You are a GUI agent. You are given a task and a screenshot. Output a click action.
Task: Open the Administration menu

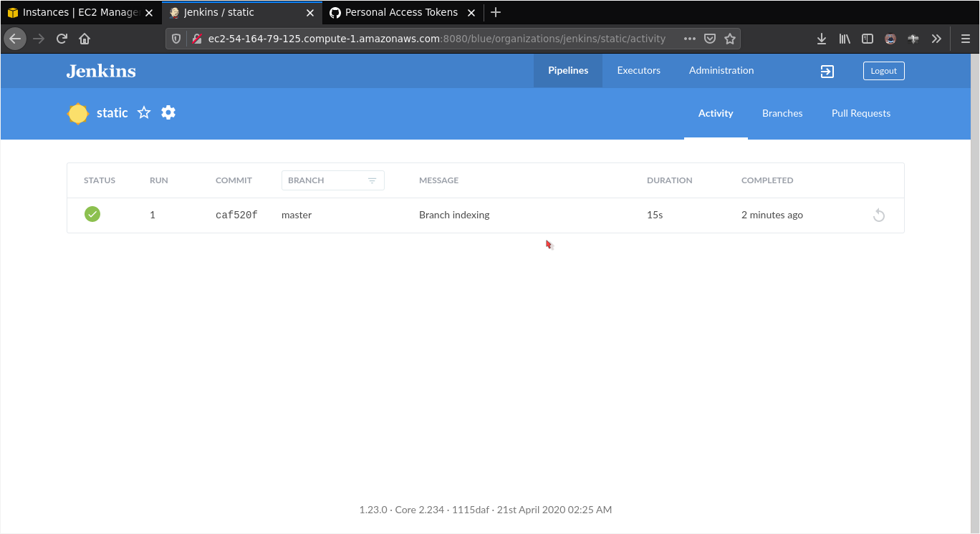pos(721,70)
